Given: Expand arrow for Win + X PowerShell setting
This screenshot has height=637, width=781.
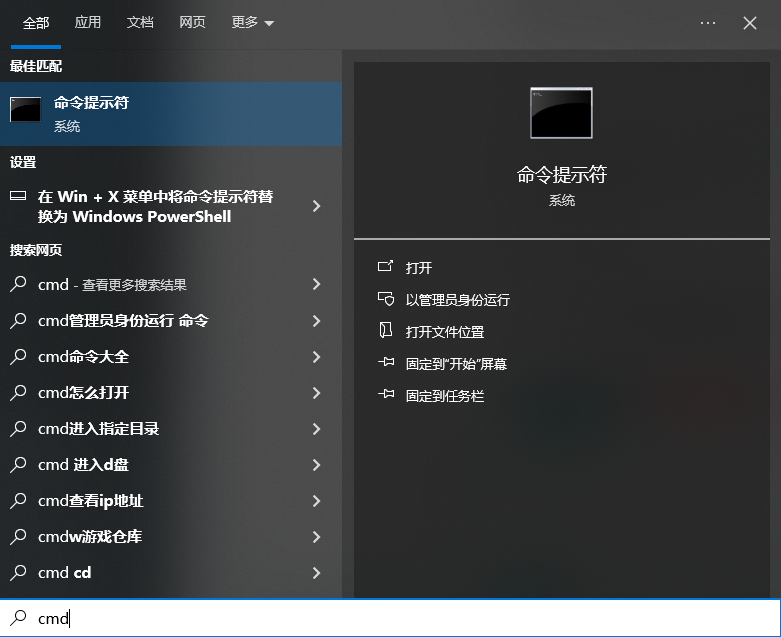Looking at the screenshot, I should pos(316,206).
